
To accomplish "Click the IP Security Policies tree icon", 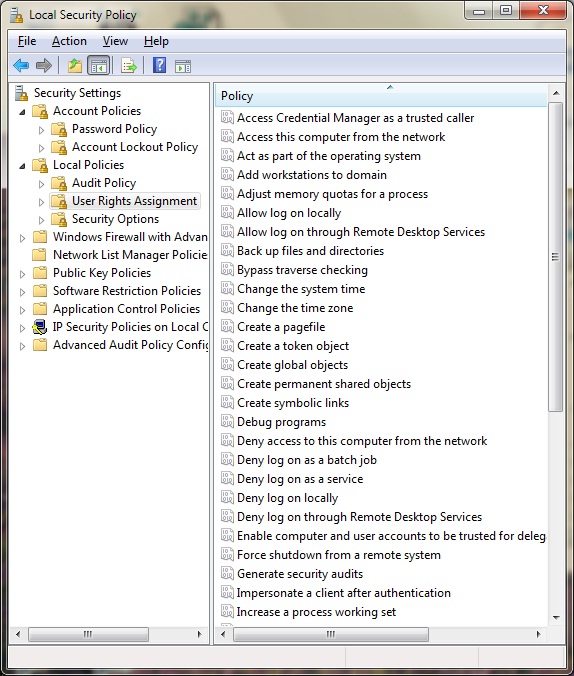I will [x=40, y=327].
